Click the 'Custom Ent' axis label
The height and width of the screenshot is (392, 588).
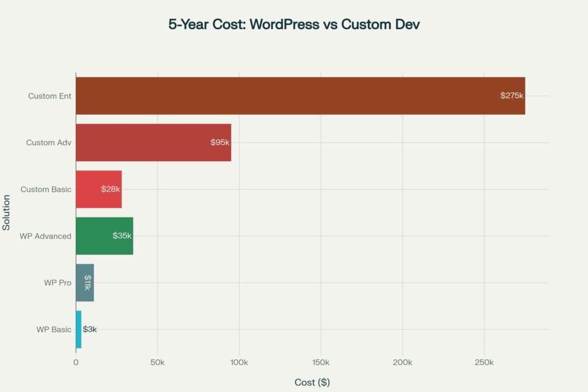[49, 96]
